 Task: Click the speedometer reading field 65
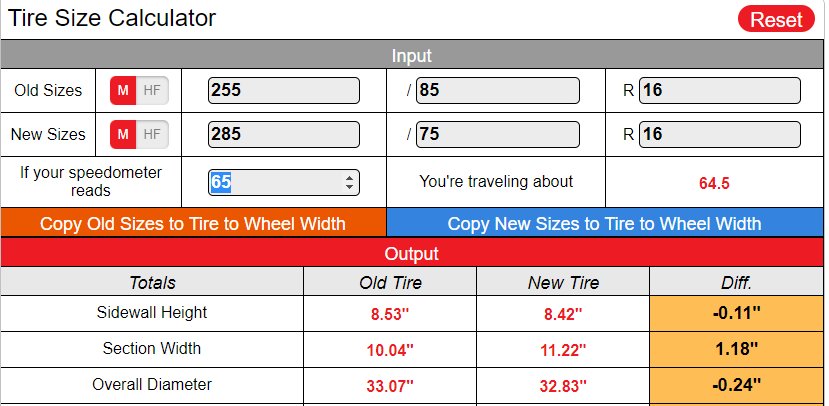(x=284, y=182)
